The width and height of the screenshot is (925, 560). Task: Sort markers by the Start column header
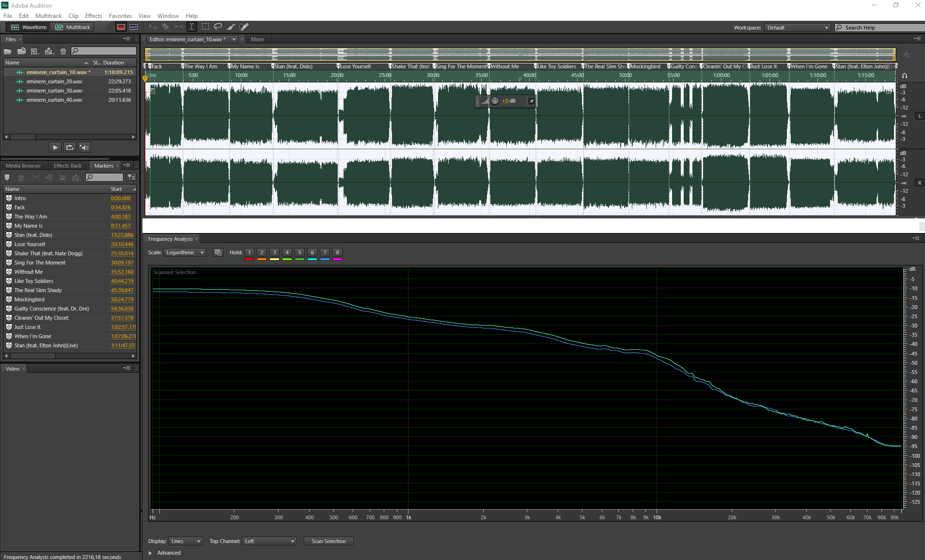tap(122, 189)
